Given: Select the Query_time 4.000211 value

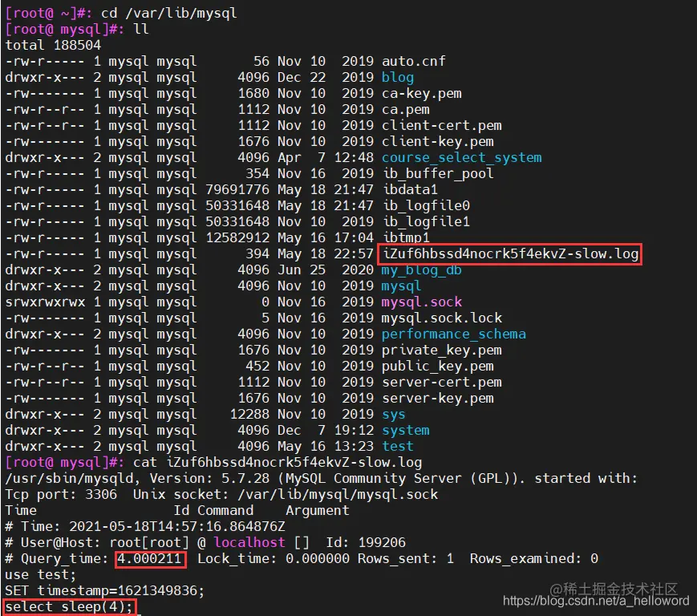Looking at the screenshot, I should click(x=150, y=559).
